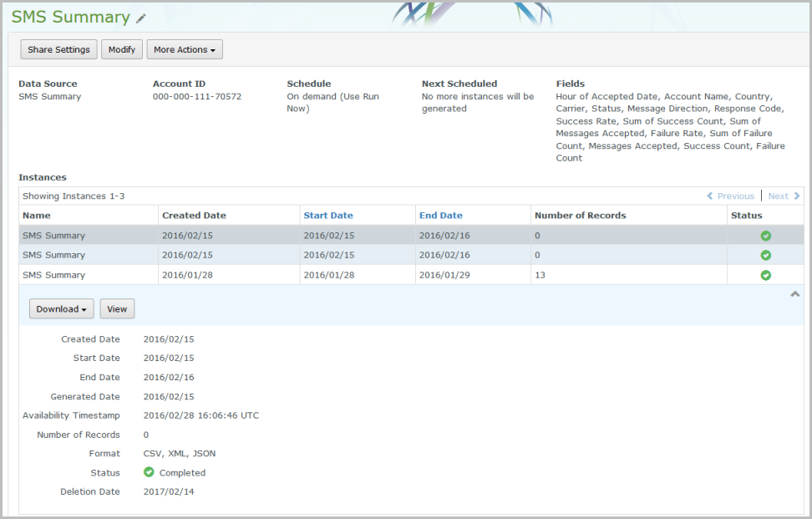Click the Next Scheduled text No more instances
This screenshot has height=519, width=812.
coord(478,103)
